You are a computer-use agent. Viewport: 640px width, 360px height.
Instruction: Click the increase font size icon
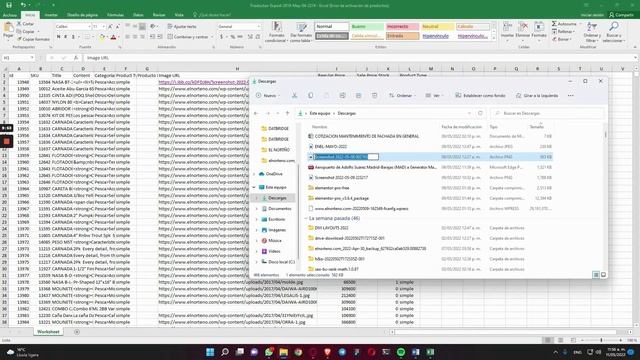click(x=111, y=27)
